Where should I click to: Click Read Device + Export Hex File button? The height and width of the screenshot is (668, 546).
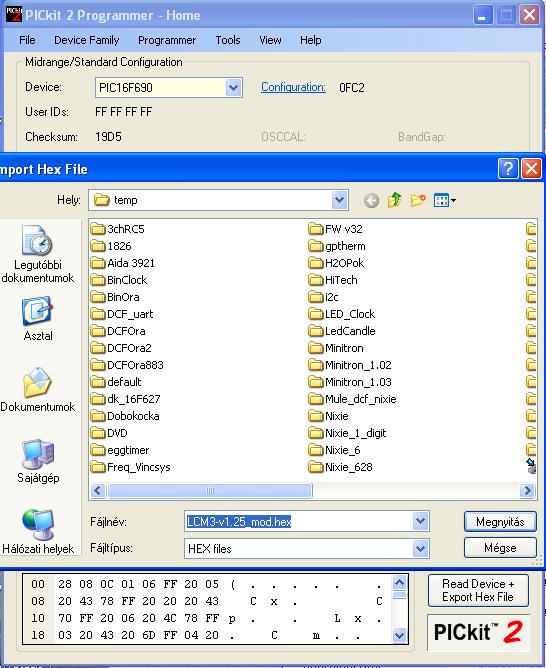click(478, 590)
